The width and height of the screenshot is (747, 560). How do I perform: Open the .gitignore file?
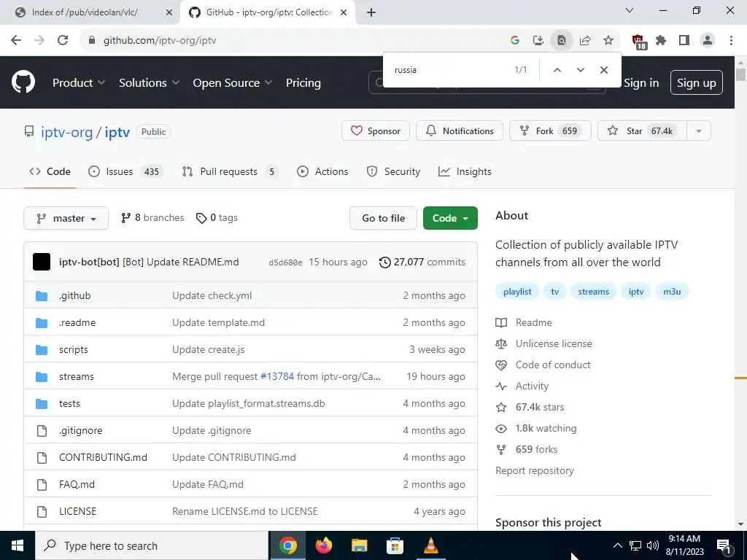[x=80, y=430]
